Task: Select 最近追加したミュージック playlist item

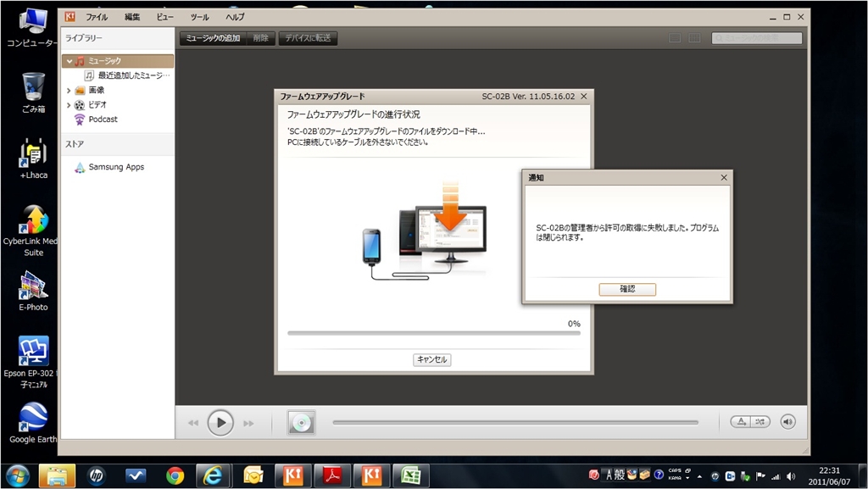Action: (x=133, y=75)
